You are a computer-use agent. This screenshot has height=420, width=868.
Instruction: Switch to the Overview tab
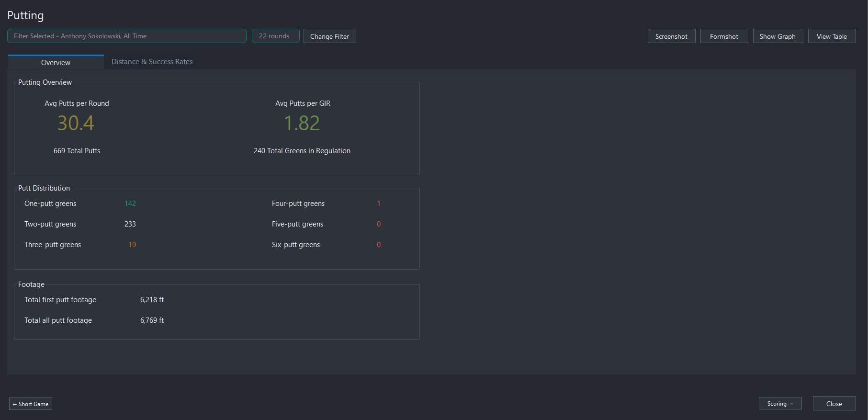pos(56,62)
